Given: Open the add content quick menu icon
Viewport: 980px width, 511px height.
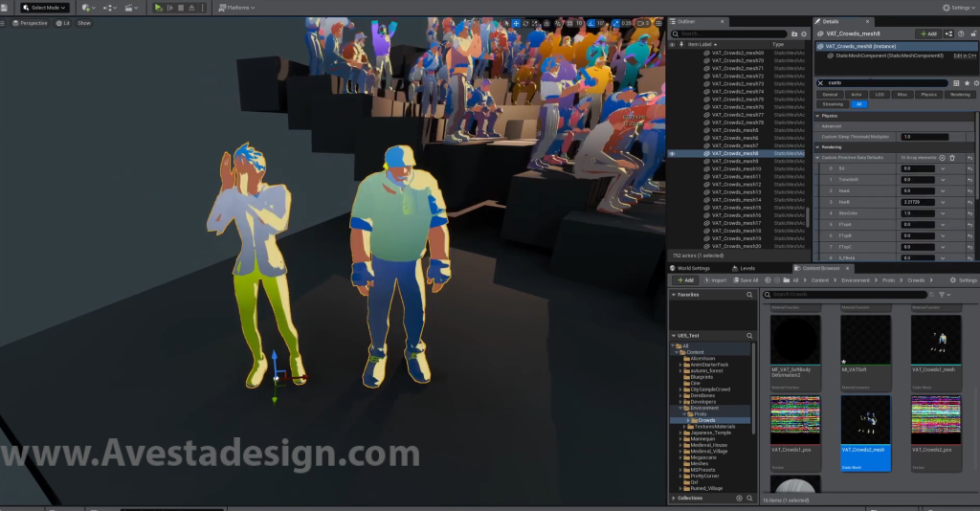Looking at the screenshot, I should pos(87,8).
